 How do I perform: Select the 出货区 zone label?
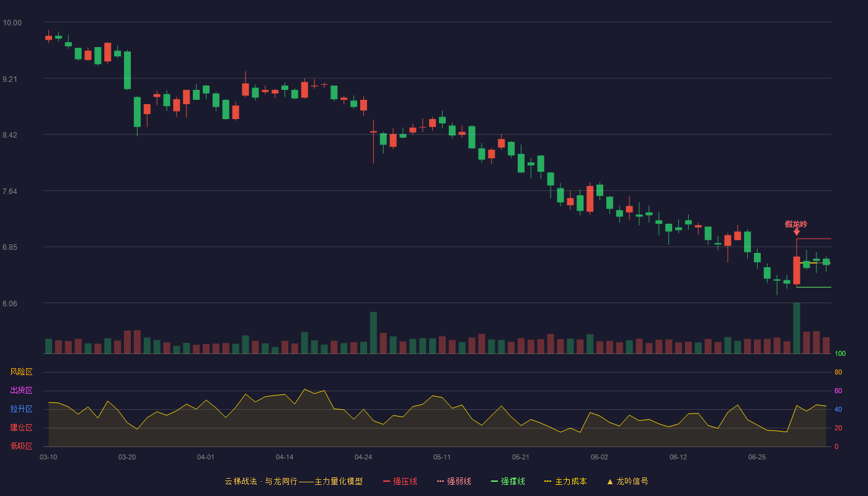click(x=21, y=391)
